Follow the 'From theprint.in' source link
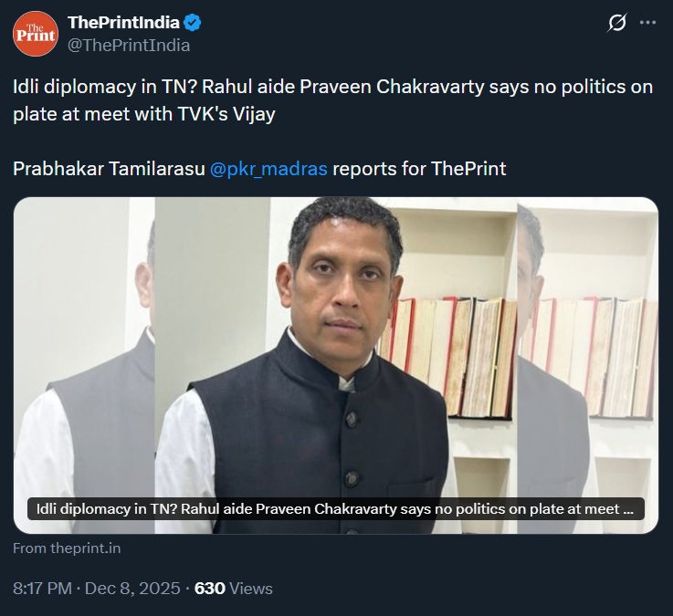673x616 pixels. tap(67, 548)
